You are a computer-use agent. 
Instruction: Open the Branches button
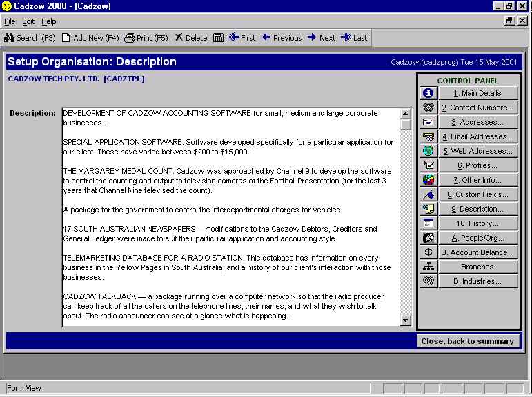[477, 267]
